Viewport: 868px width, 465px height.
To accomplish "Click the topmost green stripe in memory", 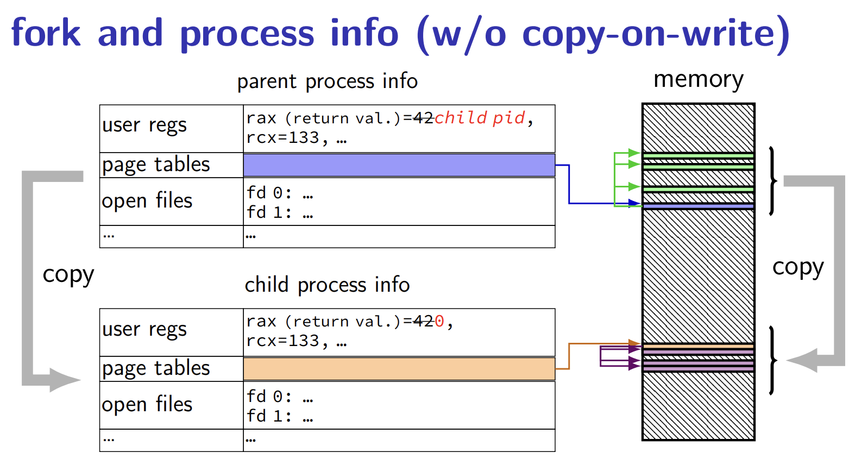I will tap(698, 155).
